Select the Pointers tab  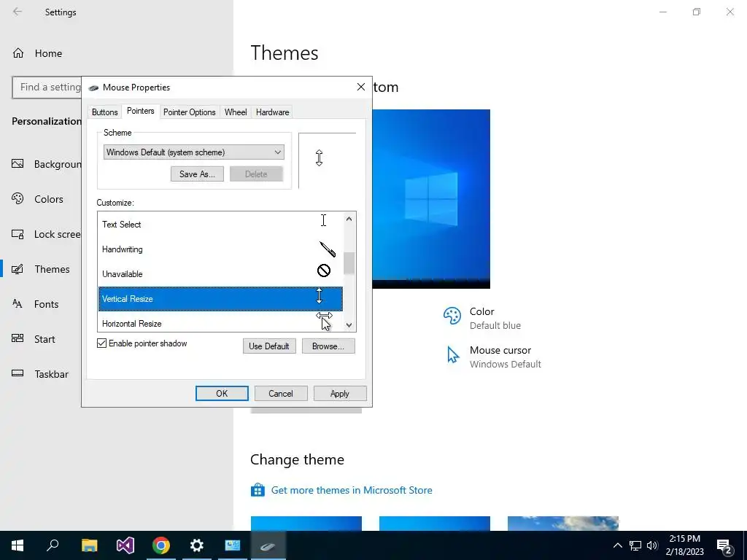141,111
